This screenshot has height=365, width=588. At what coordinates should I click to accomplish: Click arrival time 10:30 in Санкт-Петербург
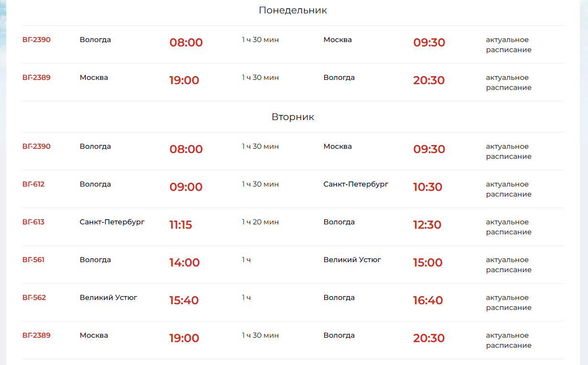428,187
